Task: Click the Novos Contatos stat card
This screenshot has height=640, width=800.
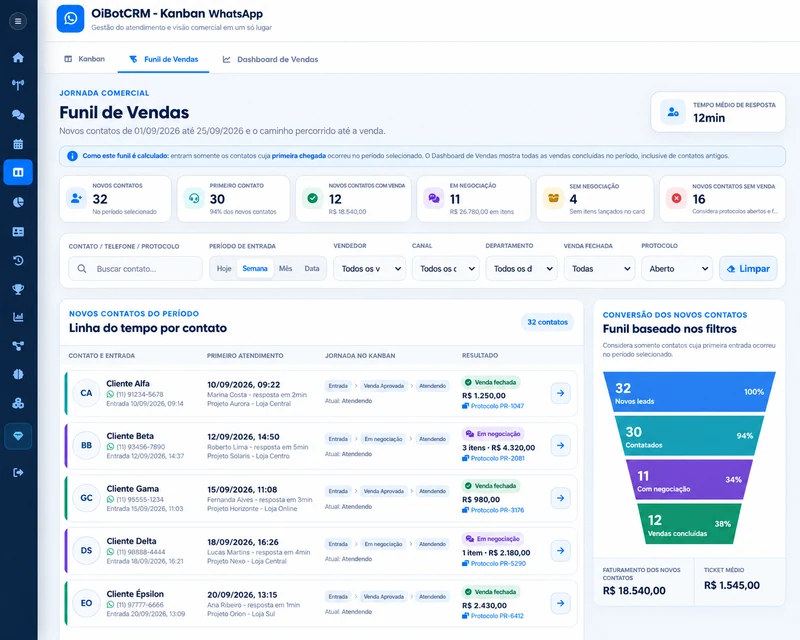Action: (x=115, y=199)
